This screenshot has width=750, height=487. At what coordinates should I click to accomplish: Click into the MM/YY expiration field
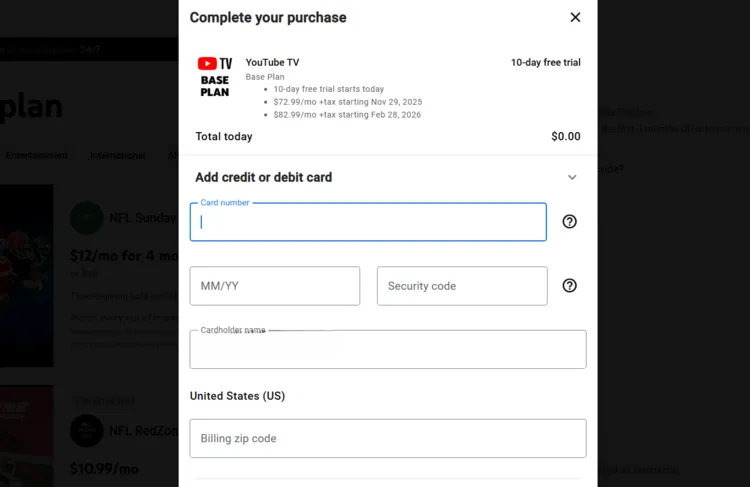pos(274,286)
